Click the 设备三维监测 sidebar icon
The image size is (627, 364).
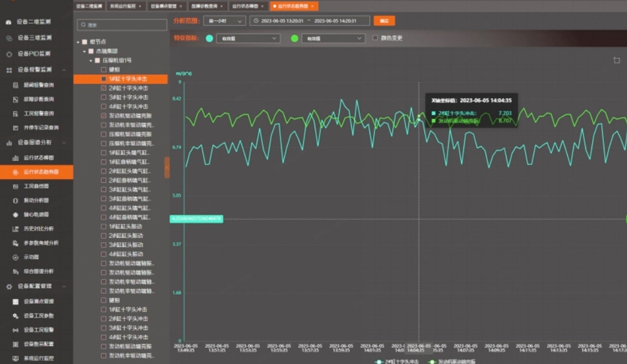pos(9,38)
